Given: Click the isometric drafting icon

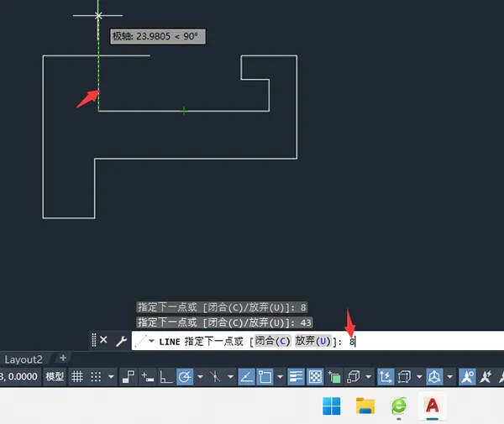Looking at the screenshot, I should pyautogui.click(x=215, y=376).
